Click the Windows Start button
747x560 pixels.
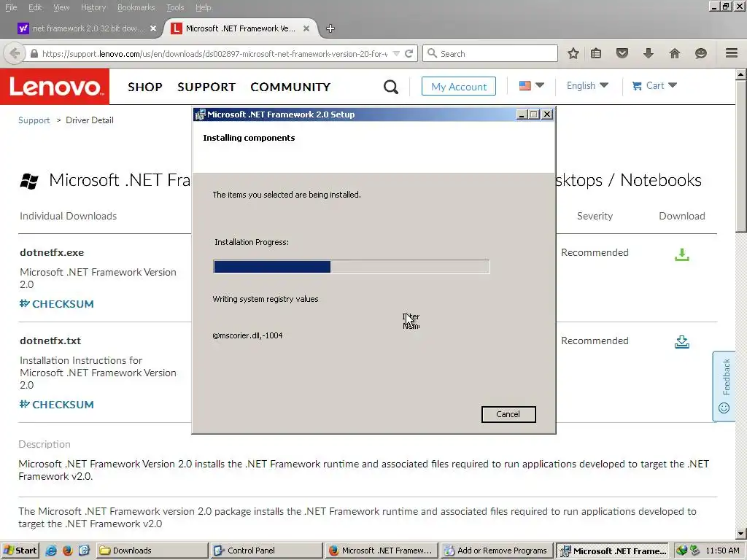pyautogui.click(x=20, y=551)
